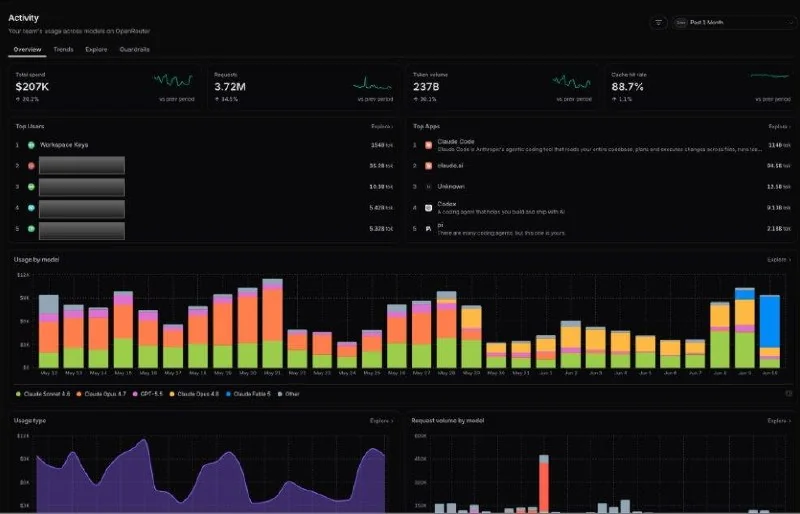Image resolution: width=800 pixels, height=514 pixels.
Task: Expand Usage by model via Explore chevron
Action: tap(779, 260)
